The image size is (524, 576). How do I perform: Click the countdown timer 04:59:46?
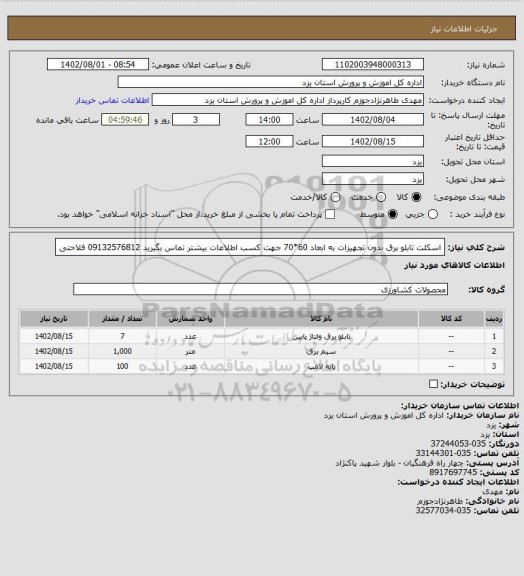125,120
